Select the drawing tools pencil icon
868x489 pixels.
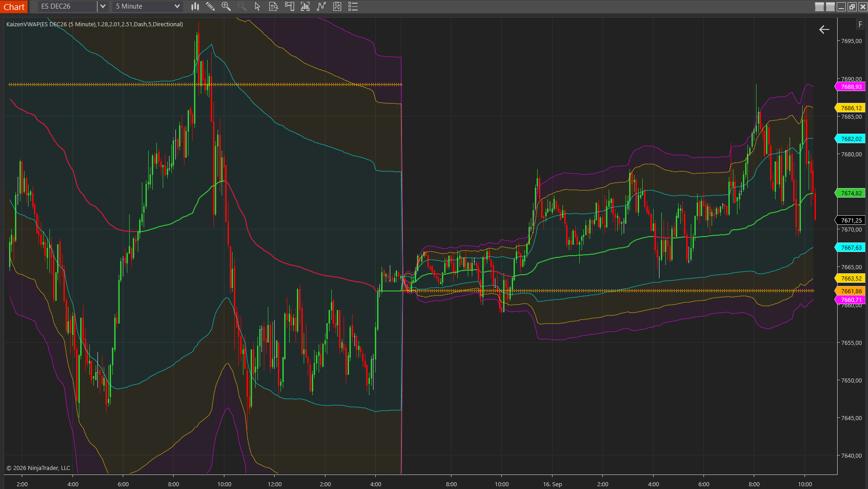click(x=210, y=6)
